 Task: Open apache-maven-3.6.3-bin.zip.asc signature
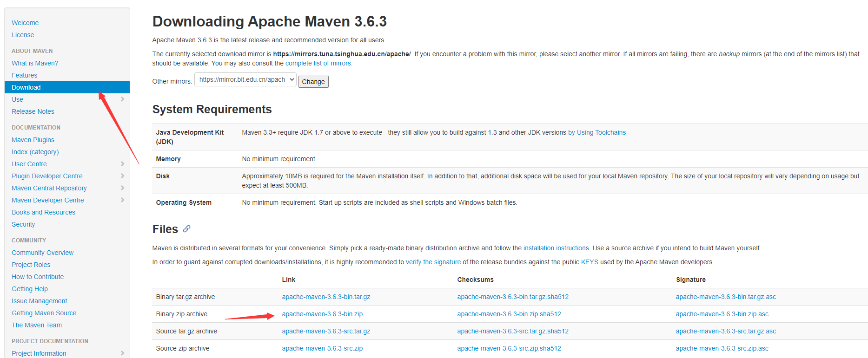point(722,314)
